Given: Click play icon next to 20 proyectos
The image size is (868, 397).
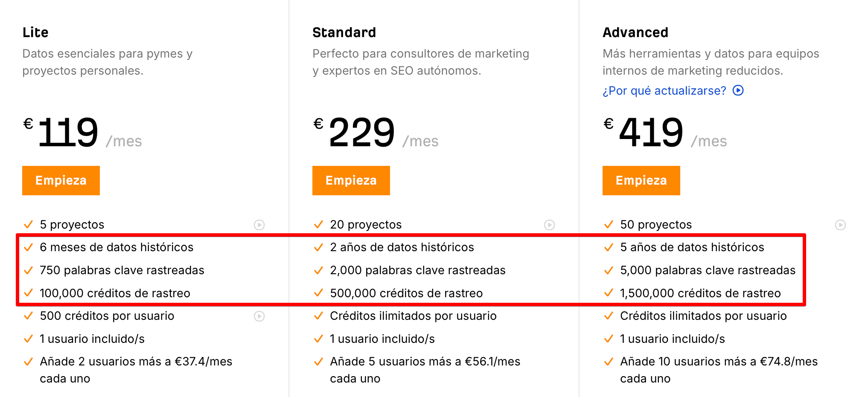Looking at the screenshot, I should [550, 225].
